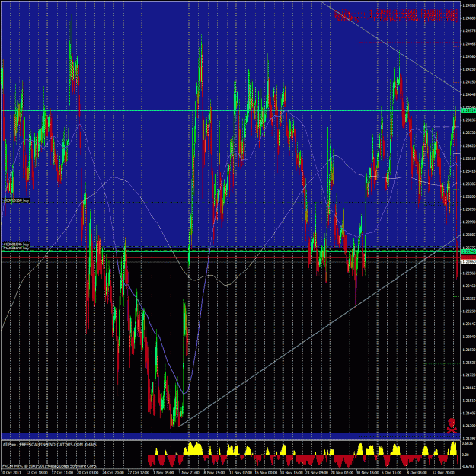Click the '5 Dec 11:00' time axis label
Viewport: 476px width, 476px height.
click(x=391, y=473)
